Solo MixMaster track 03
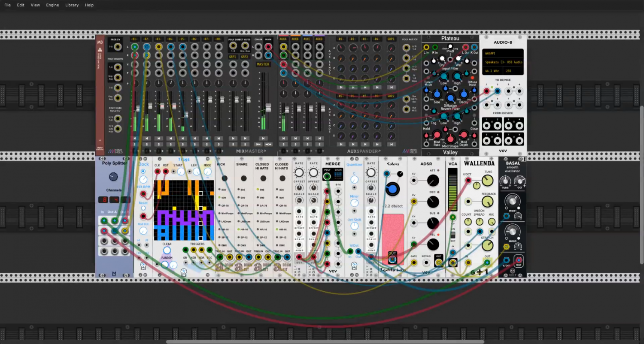644x344 pixels. pyautogui.click(x=159, y=144)
